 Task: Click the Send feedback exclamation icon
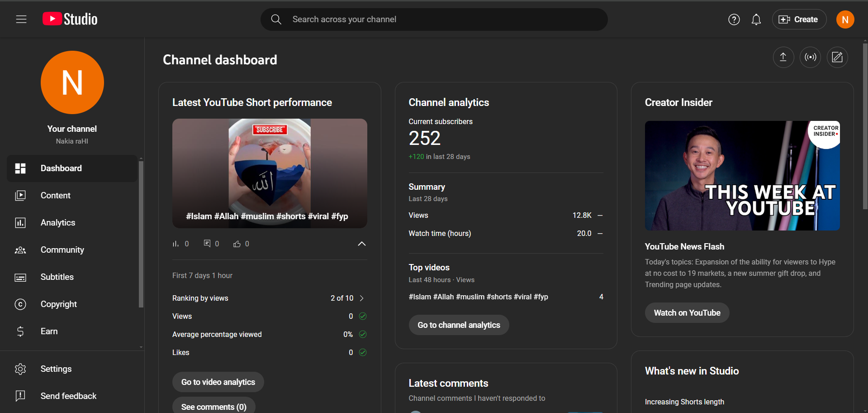tap(20, 396)
